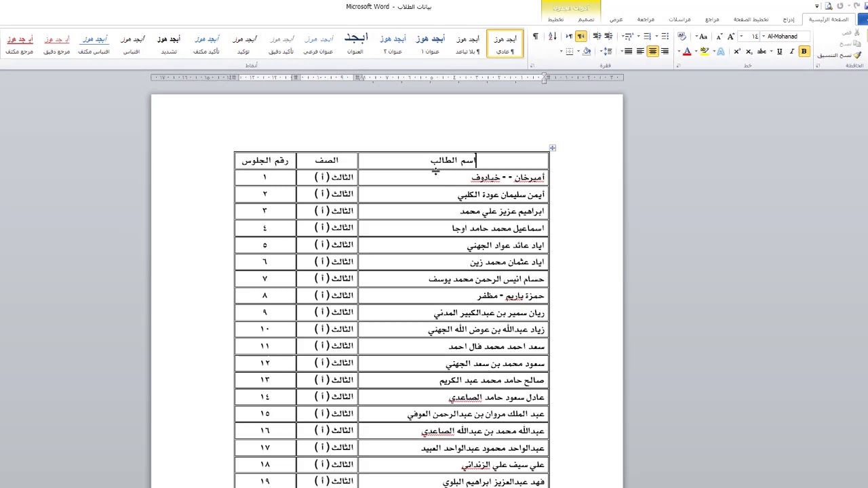Toggle Superscript formatting
The image size is (868, 488).
[x=737, y=52]
